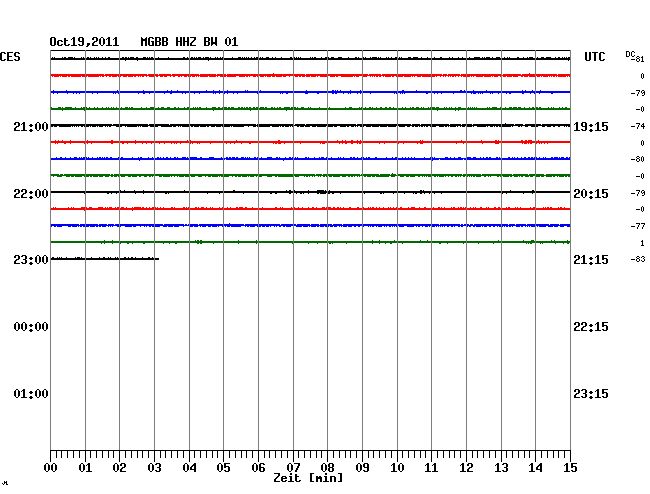Pick minute 14 on the time axis
This screenshot has width=650, height=494.
coord(535,467)
